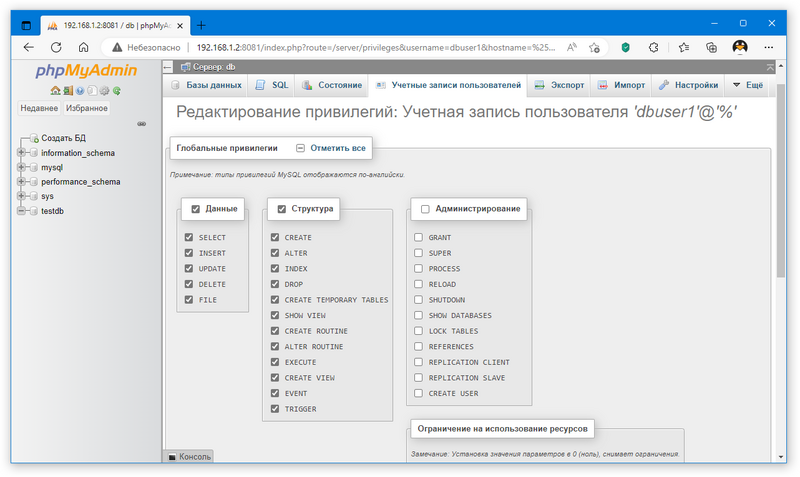Click the phpMyAdmin home icon

[x=55, y=91]
